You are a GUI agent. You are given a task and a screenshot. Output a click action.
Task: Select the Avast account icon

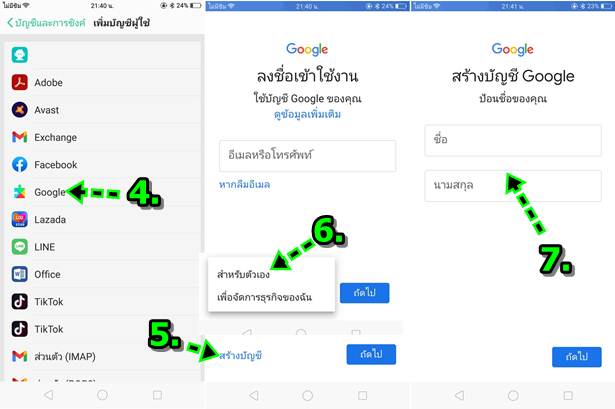20,110
